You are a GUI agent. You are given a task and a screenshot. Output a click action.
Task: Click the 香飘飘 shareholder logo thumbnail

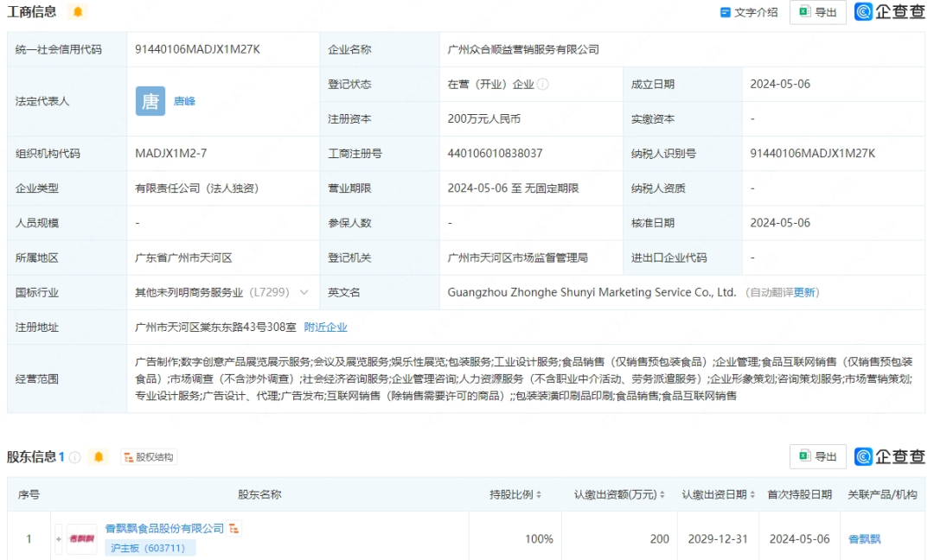point(82,538)
